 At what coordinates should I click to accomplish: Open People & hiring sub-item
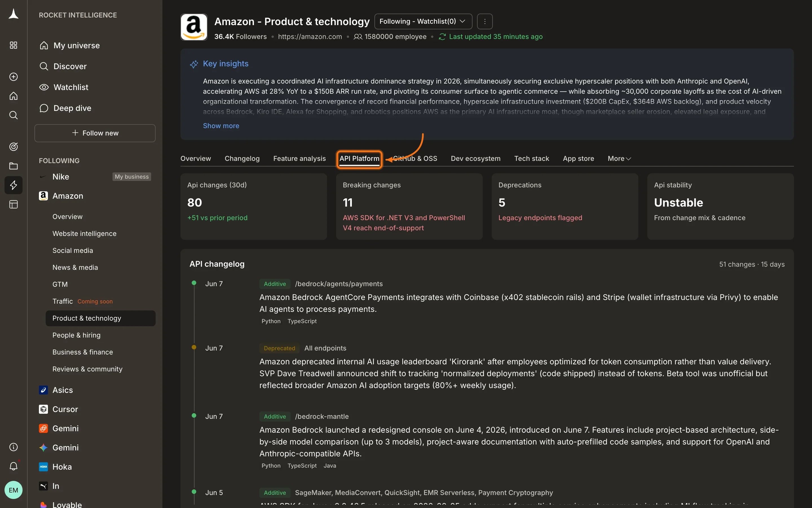(x=76, y=335)
